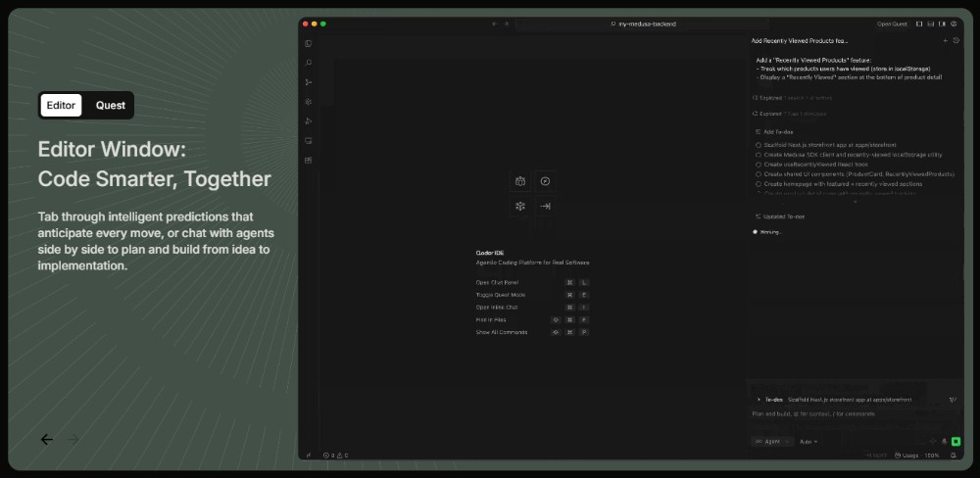
Task: Open the notifications bell in status bar
Action: (x=954, y=455)
